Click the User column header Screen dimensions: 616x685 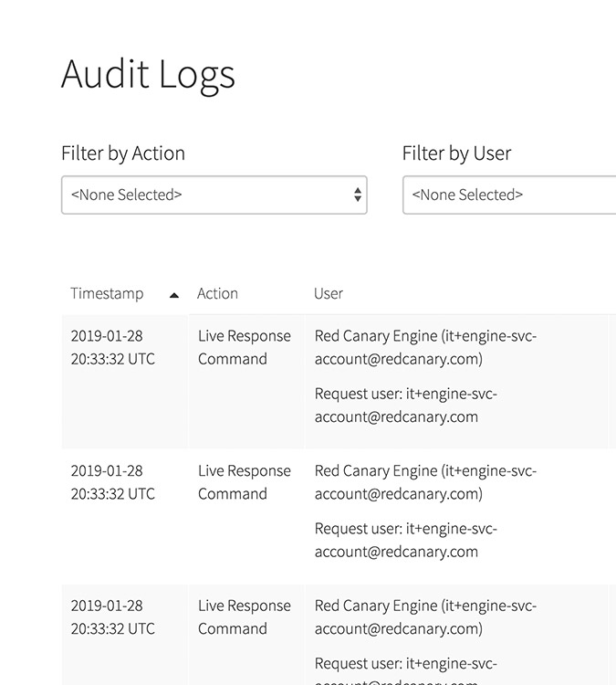329,293
